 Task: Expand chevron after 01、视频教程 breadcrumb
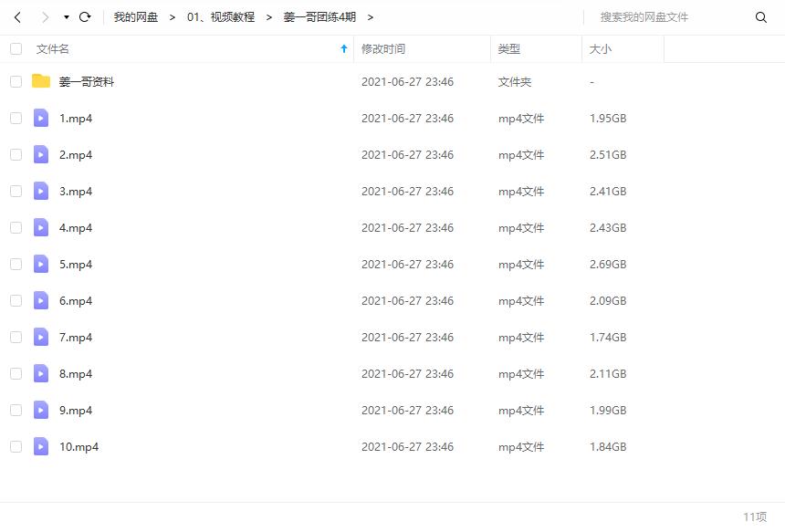[269, 17]
